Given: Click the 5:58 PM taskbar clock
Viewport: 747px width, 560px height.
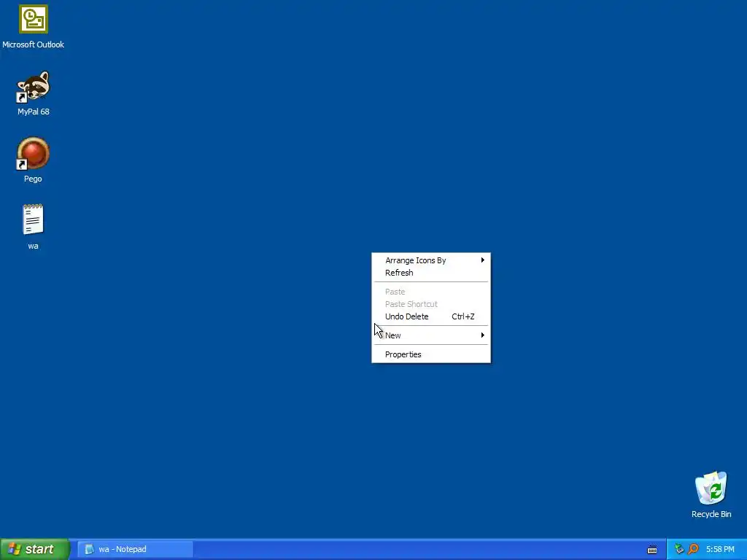Looking at the screenshot, I should 720,550.
